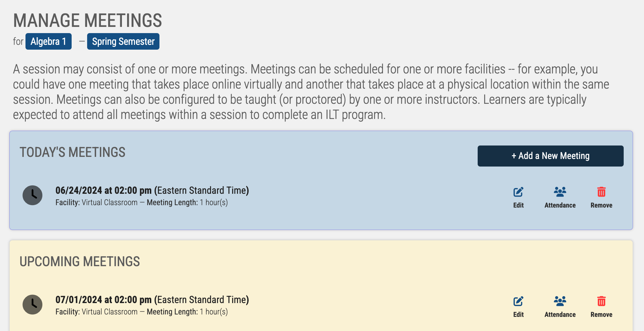Click the Edit pencil icon for 07/01/2024 meeting

click(518, 301)
